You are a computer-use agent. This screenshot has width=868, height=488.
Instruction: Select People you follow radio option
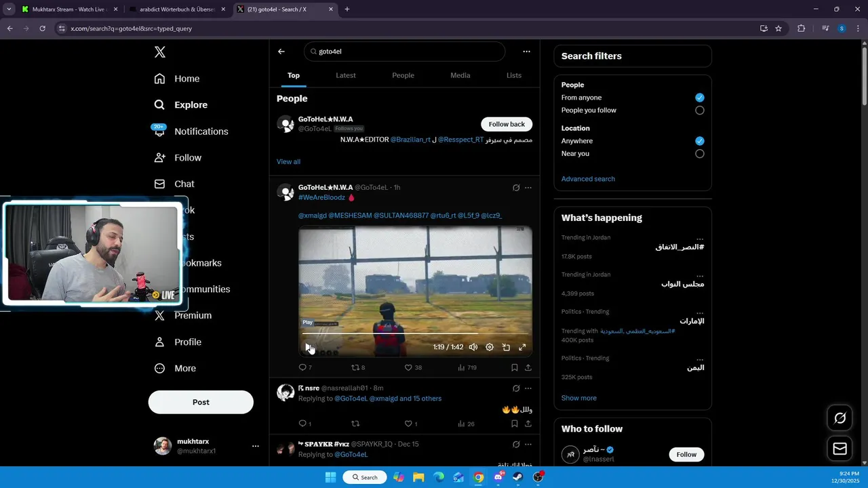700,110
